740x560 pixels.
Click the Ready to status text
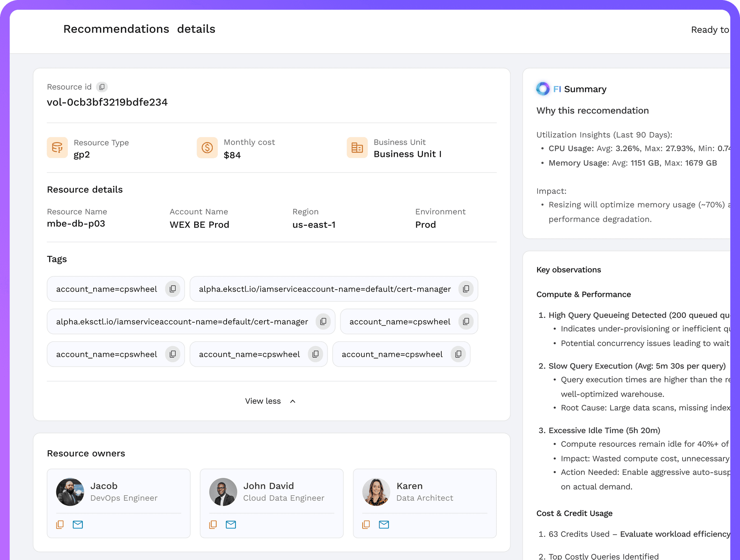pyautogui.click(x=710, y=30)
